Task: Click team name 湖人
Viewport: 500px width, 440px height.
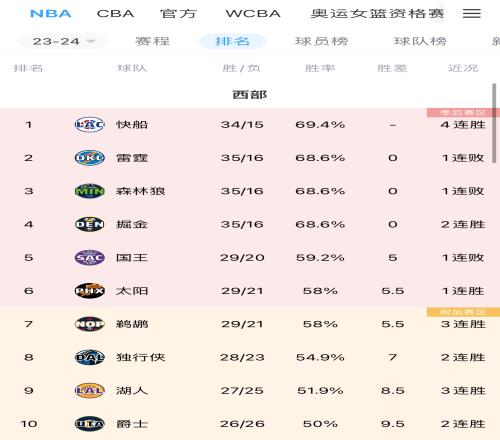Action: tap(132, 391)
